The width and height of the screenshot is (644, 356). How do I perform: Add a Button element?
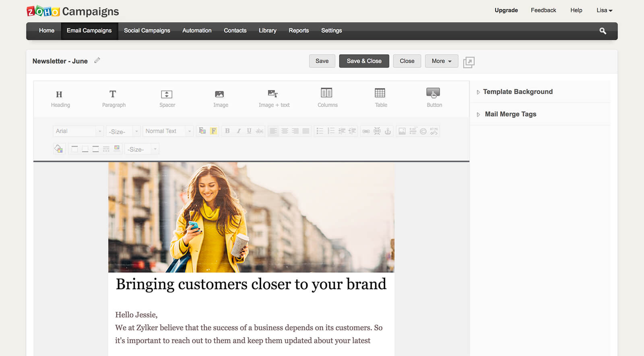[434, 98]
